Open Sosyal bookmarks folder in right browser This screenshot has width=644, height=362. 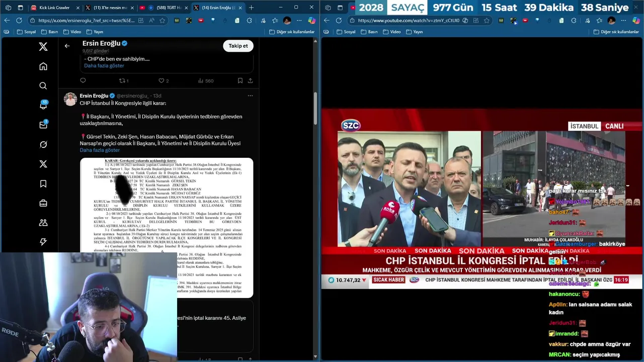tap(346, 32)
